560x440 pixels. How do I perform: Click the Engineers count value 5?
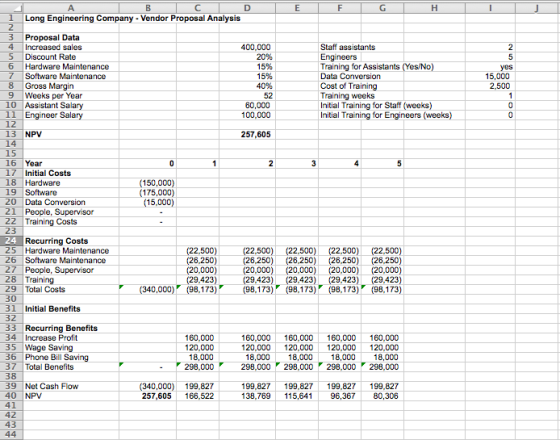click(511, 57)
